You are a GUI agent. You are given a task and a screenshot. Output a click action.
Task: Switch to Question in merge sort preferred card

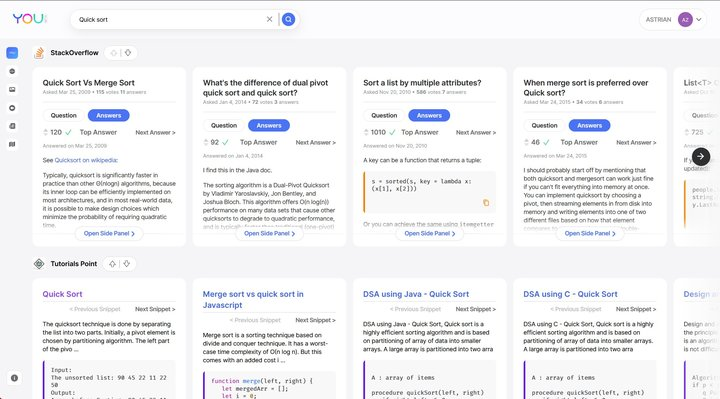click(x=544, y=125)
